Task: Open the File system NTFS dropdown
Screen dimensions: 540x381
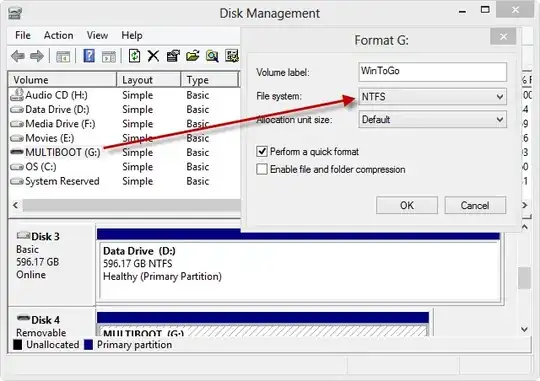Action: [x=433, y=96]
